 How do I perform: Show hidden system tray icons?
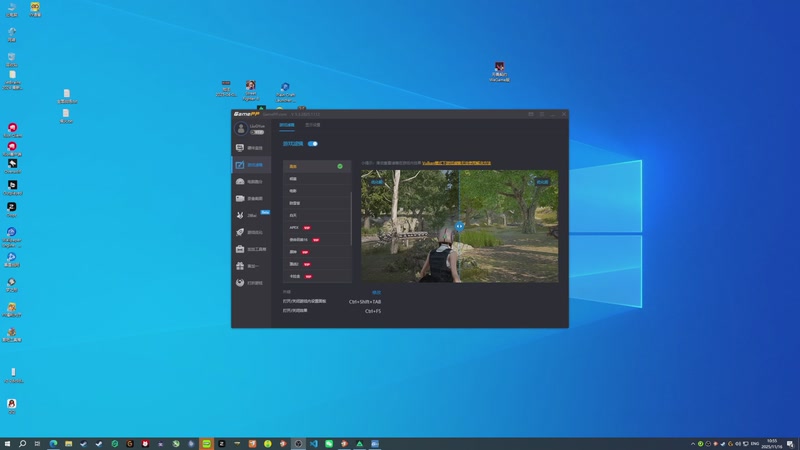[x=692, y=444]
